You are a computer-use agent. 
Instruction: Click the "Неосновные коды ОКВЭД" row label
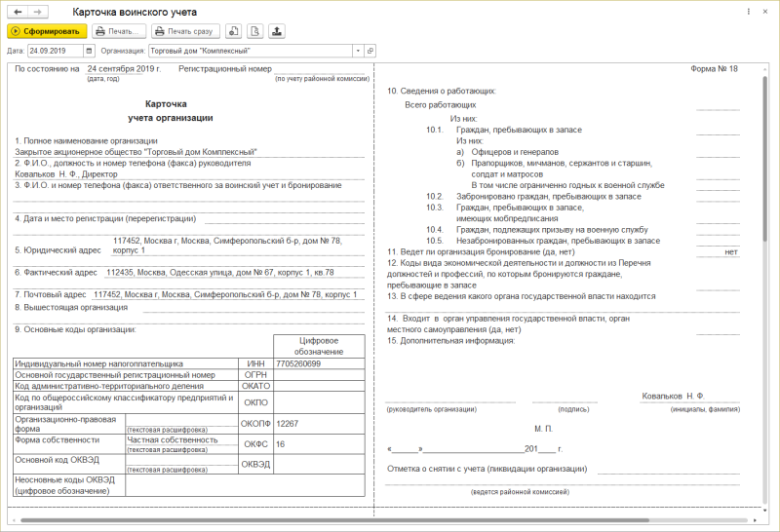point(69,485)
